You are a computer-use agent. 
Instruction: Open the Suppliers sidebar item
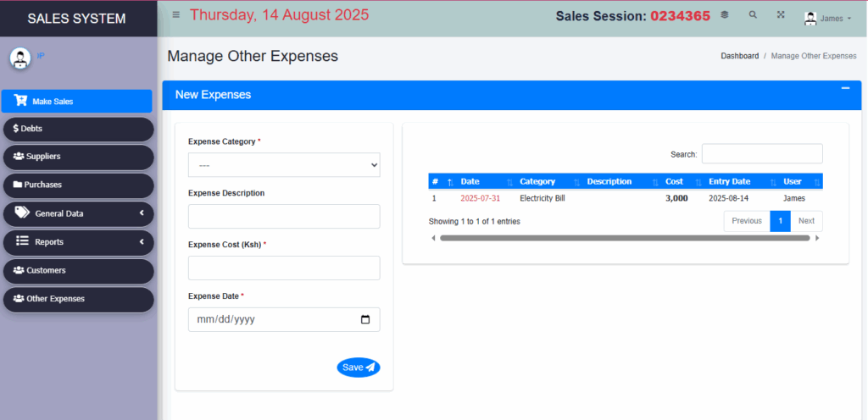point(78,157)
